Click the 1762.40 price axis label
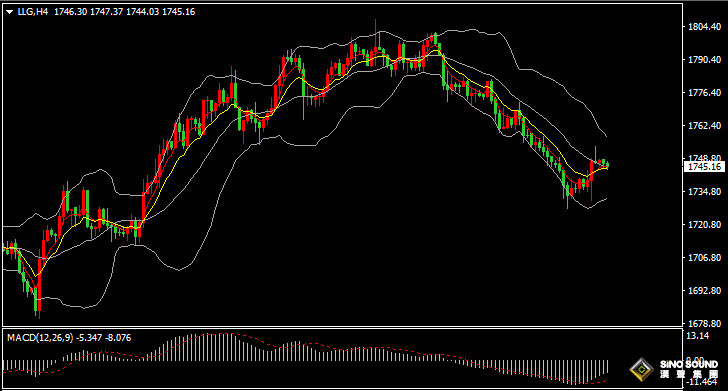728x391 pixels. click(x=704, y=125)
